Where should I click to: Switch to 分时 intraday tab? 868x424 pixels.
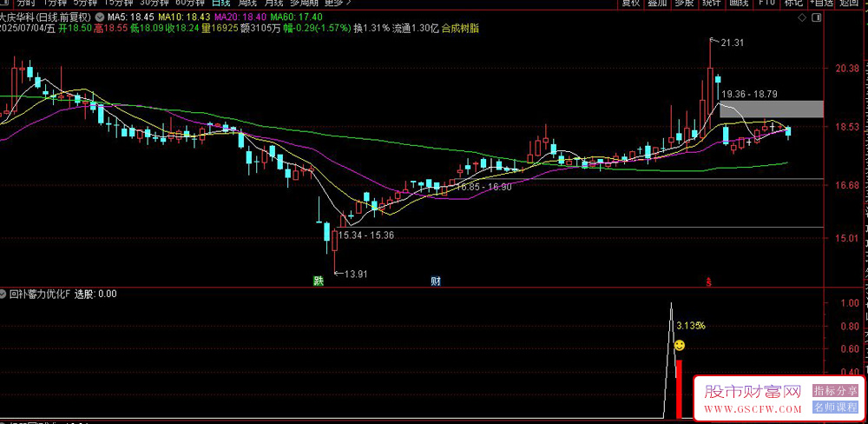26,3
